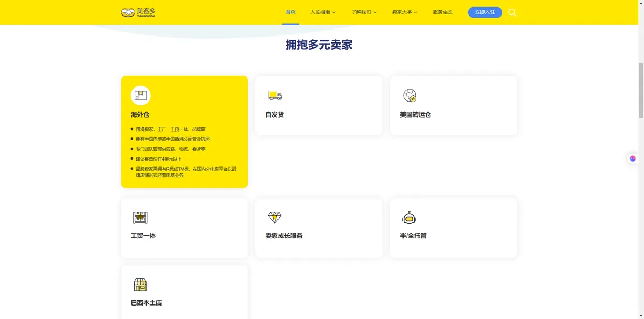
Task: Click the page vertical scrollbar thumb
Action: tap(641, 90)
